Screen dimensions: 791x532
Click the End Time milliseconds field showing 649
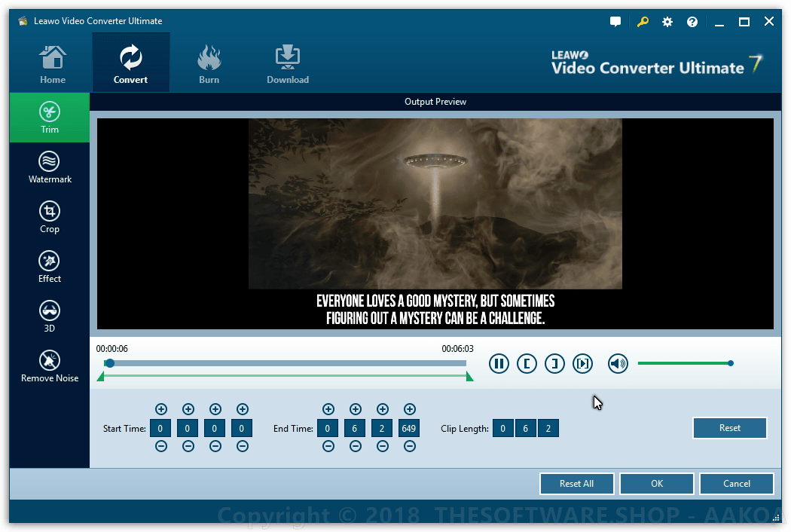[409, 429]
